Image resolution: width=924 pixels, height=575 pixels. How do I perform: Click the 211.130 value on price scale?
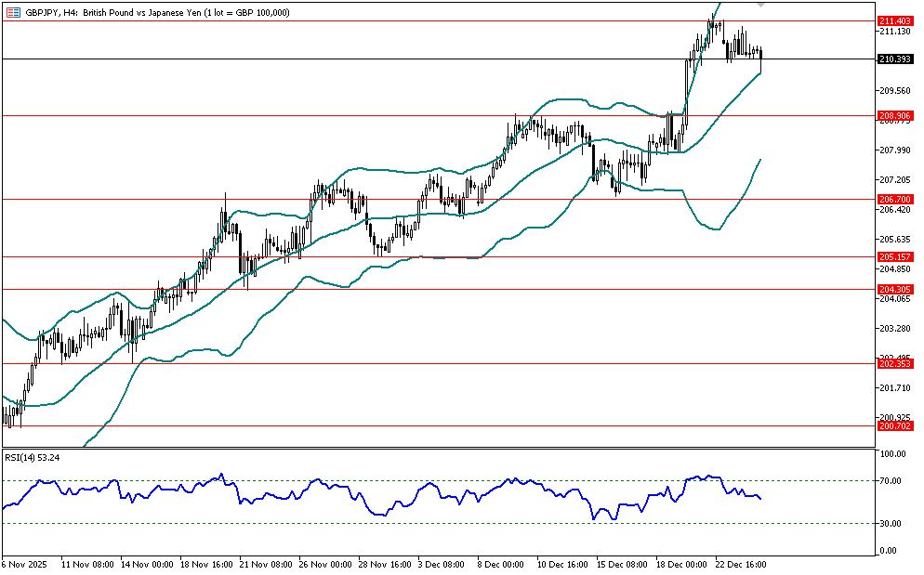[x=892, y=32]
